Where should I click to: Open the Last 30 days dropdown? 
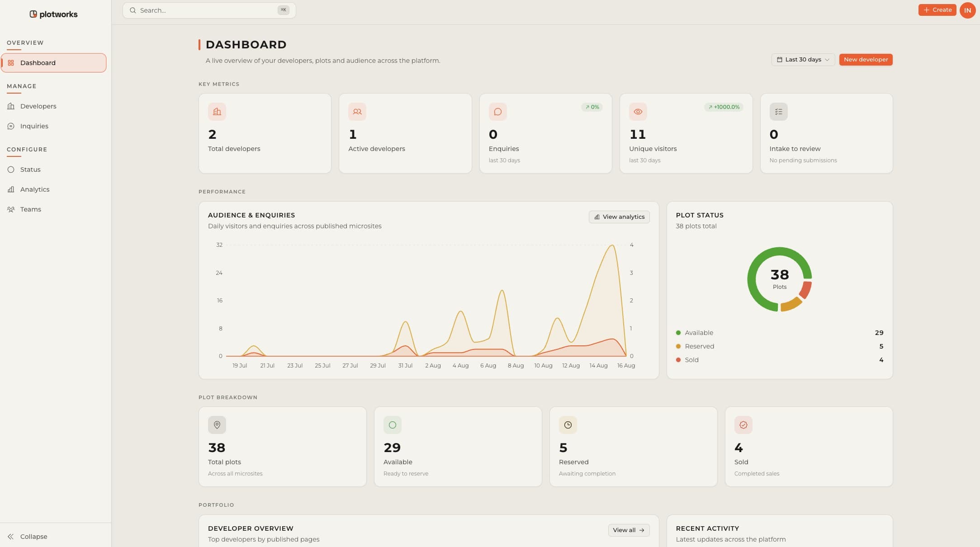(803, 60)
